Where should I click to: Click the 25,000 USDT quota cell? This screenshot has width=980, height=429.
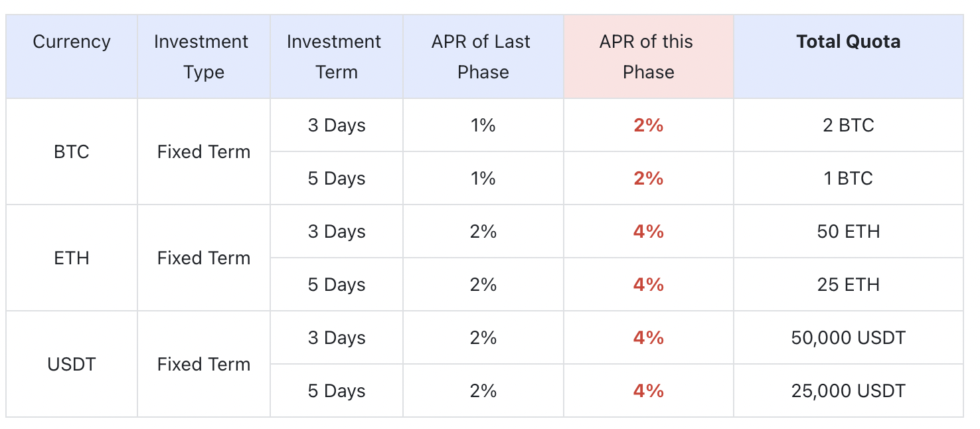click(x=848, y=391)
